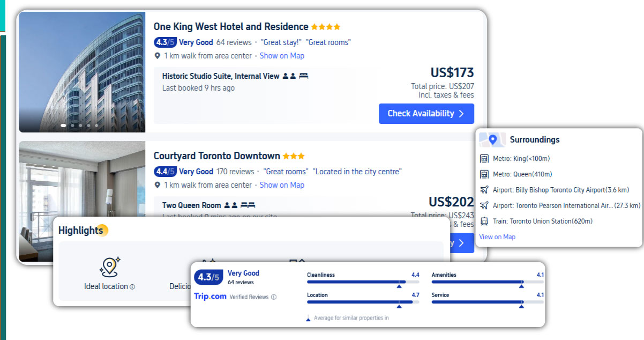Click the metro icon next to King station
The image size is (644, 340).
point(484,159)
